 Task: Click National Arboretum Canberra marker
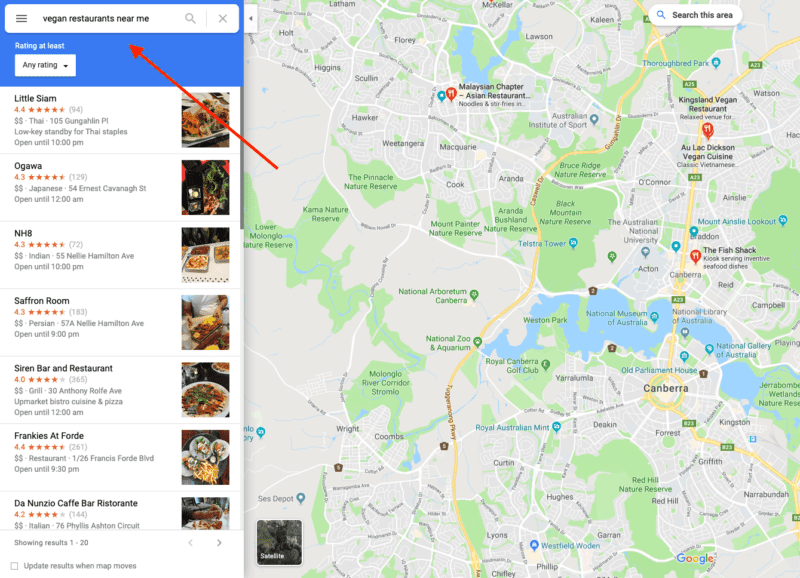(474, 294)
